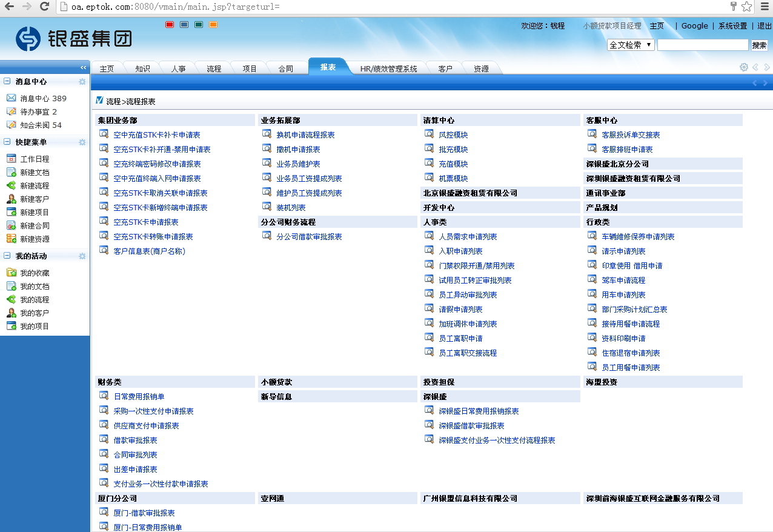
Task: Click the browser bookmark star icon
Action: (x=746, y=7)
